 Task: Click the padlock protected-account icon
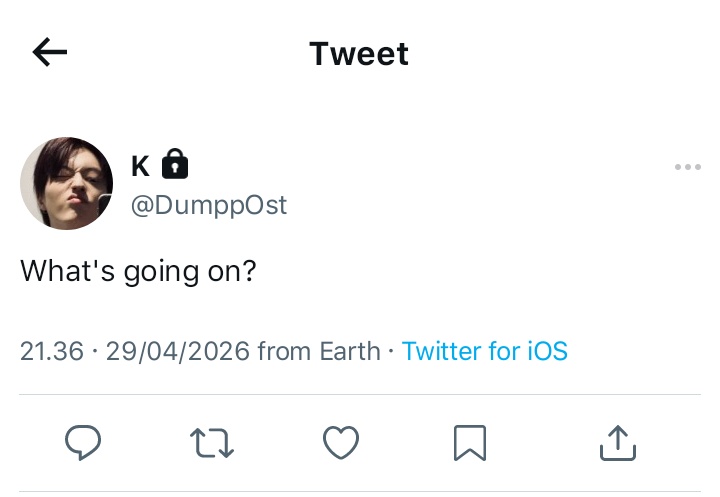(x=175, y=164)
